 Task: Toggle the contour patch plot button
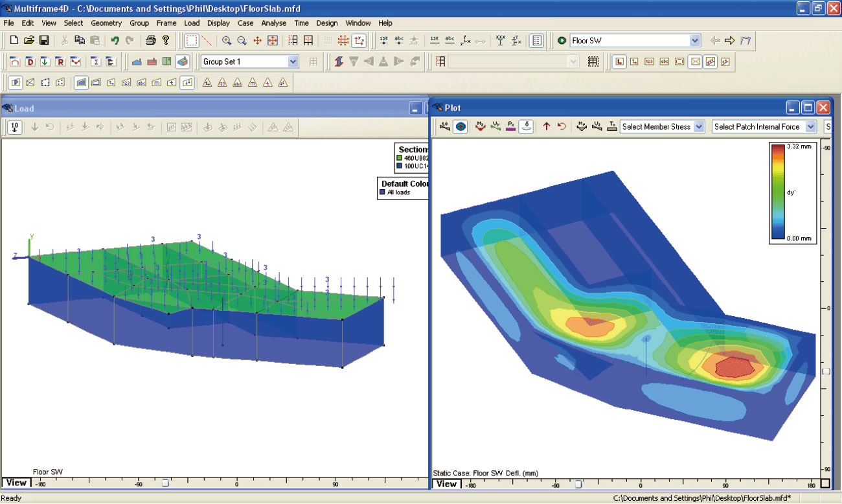[x=461, y=127]
